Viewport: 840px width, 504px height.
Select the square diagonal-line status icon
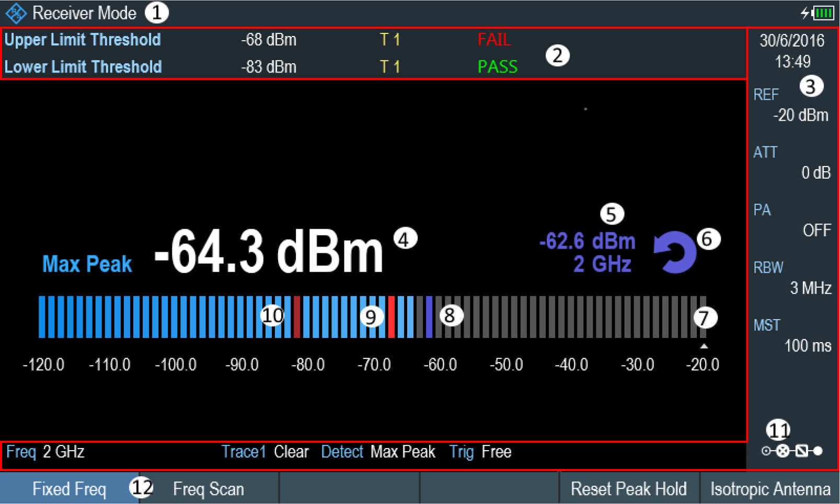[802, 451]
